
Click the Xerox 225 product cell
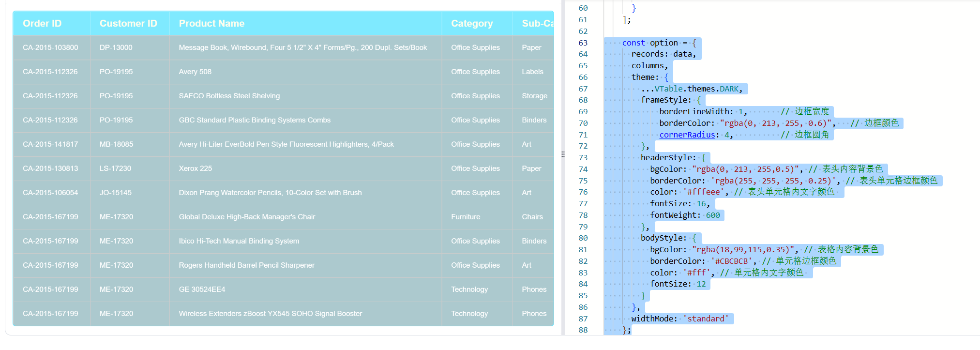[305, 168]
